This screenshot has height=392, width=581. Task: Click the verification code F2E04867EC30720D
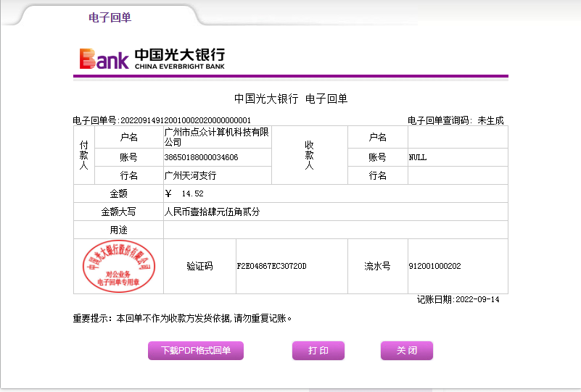(271, 267)
